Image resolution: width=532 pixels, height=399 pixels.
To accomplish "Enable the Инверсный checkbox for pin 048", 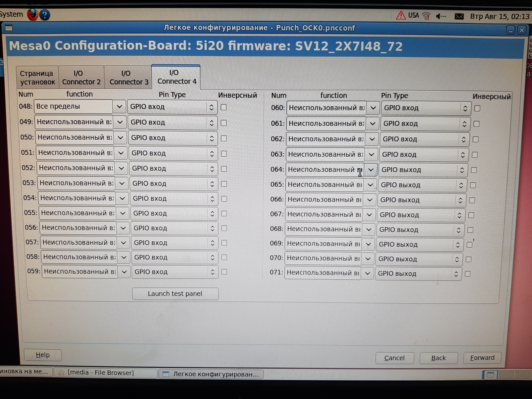I will pos(224,107).
